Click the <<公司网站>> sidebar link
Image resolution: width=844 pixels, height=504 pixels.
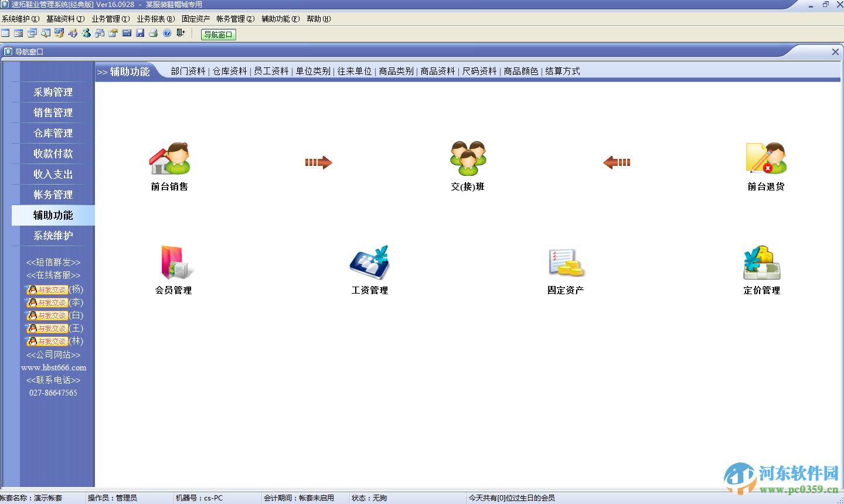[x=53, y=355]
